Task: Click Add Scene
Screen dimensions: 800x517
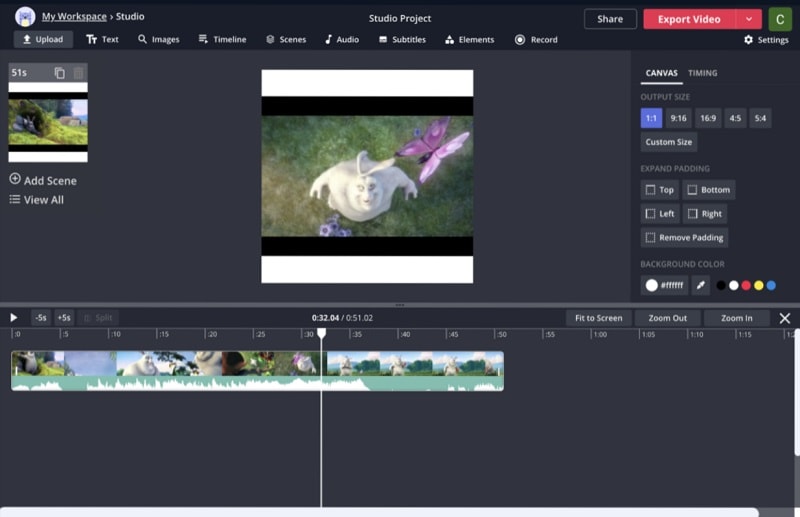Action: [x=43, y=180]
